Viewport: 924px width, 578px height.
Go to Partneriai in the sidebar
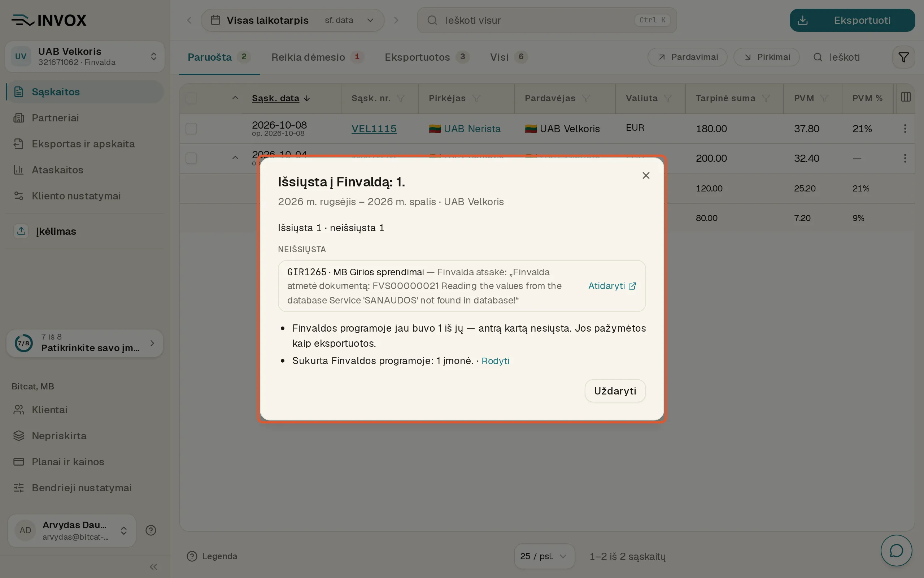pos(84,118)
